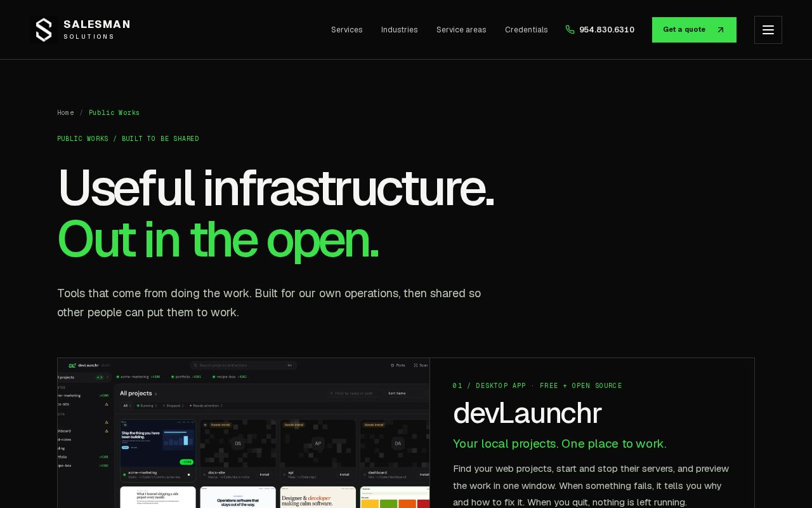The image size is (812, 508).
Task: Open the hamburger menu
Action: (x=768, y=30)
